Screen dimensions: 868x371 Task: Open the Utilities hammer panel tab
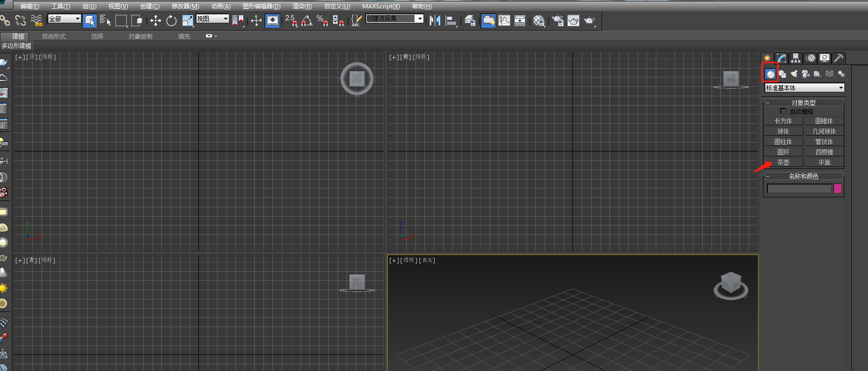pos(838,58)
